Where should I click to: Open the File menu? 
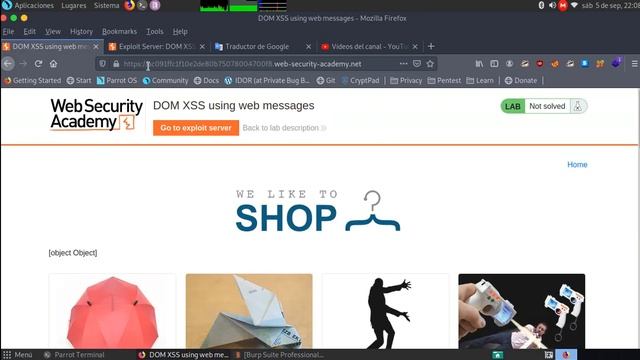(8, 31)
